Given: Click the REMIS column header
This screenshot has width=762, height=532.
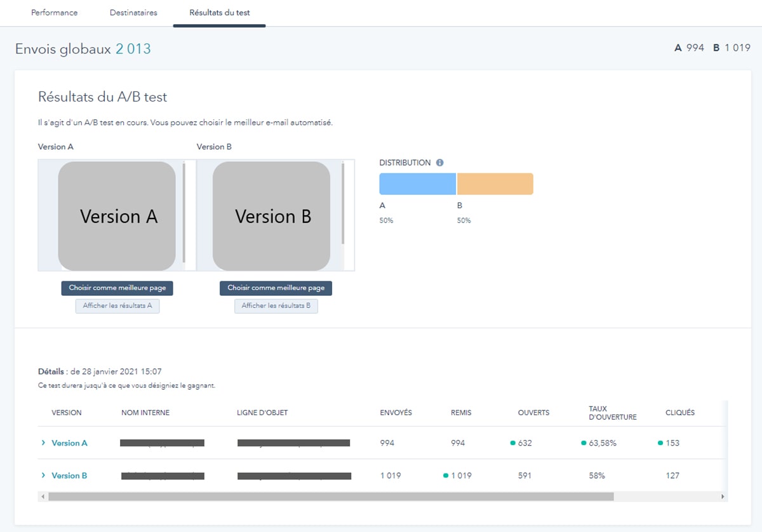Looking at the screenshot, I should coord(461,413).
